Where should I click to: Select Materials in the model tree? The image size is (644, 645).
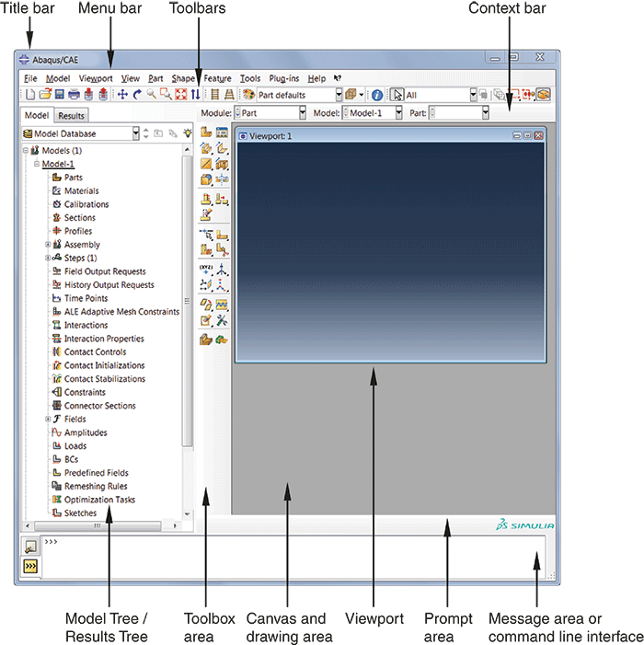pos(81,191)
